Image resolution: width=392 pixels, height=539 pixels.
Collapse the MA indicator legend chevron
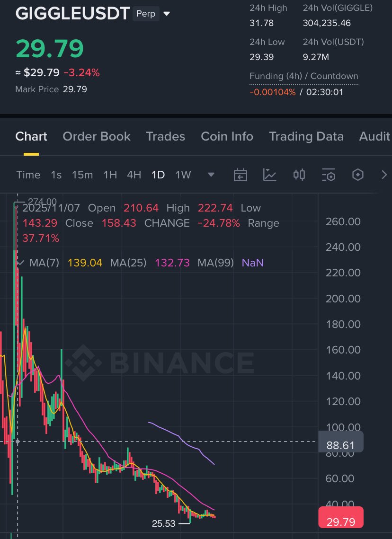(x=21, y=263)
